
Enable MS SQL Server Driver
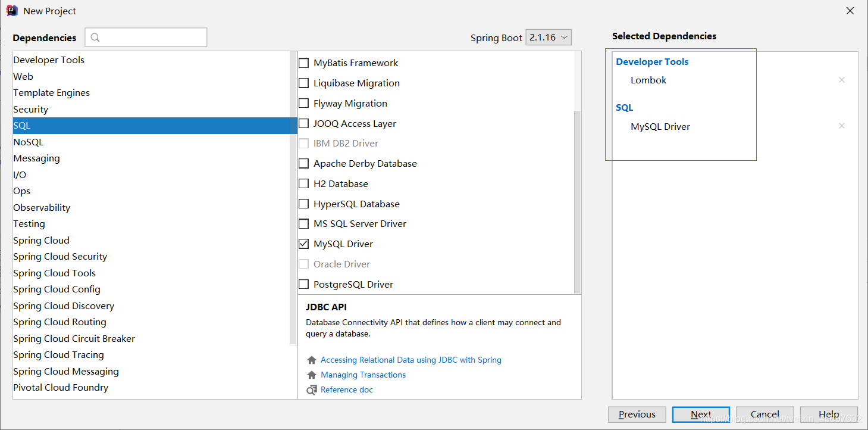click(x=303, y=224)
